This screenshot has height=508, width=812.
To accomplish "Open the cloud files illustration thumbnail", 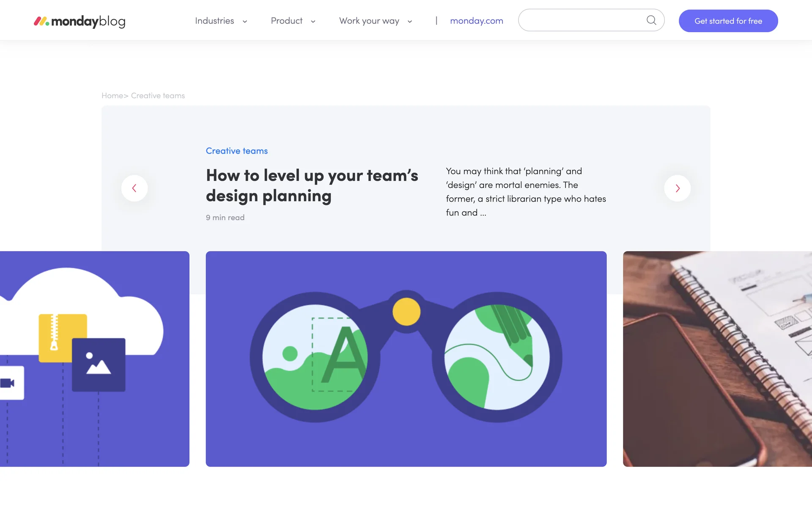I will point(94,359).
